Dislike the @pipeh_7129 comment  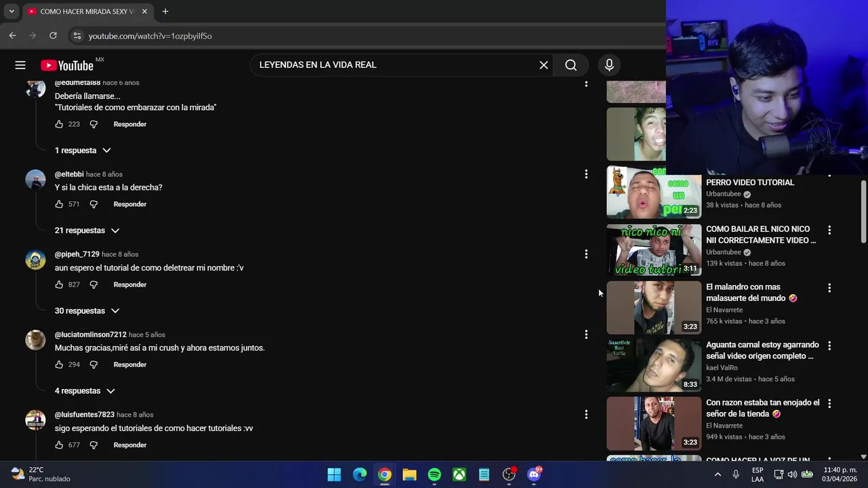pyautogui.click(x=94, y=285)
